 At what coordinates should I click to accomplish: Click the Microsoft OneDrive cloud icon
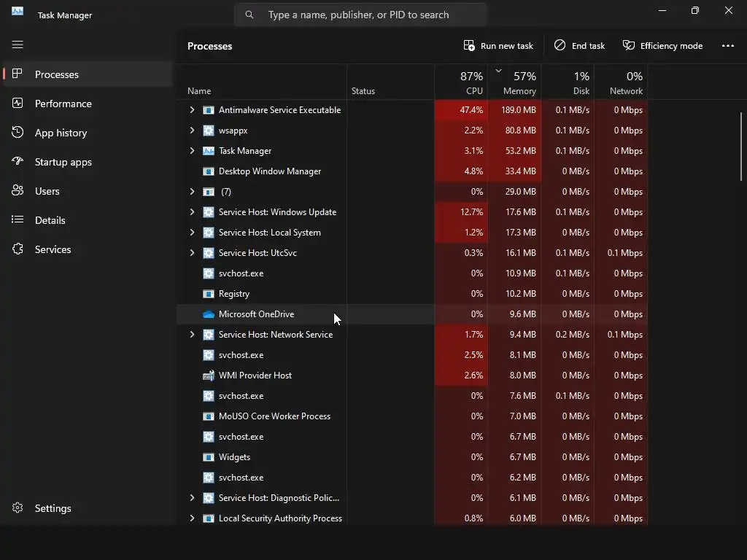tap(208, 314)
